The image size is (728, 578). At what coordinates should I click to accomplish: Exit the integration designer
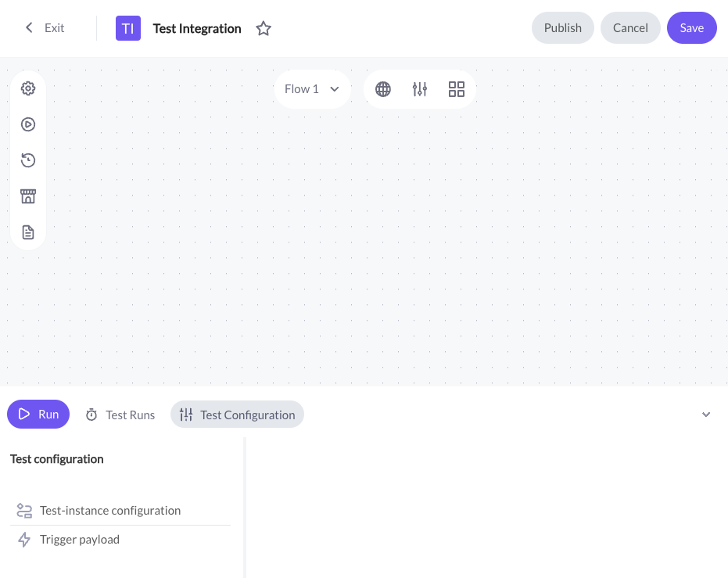[45, 28]
